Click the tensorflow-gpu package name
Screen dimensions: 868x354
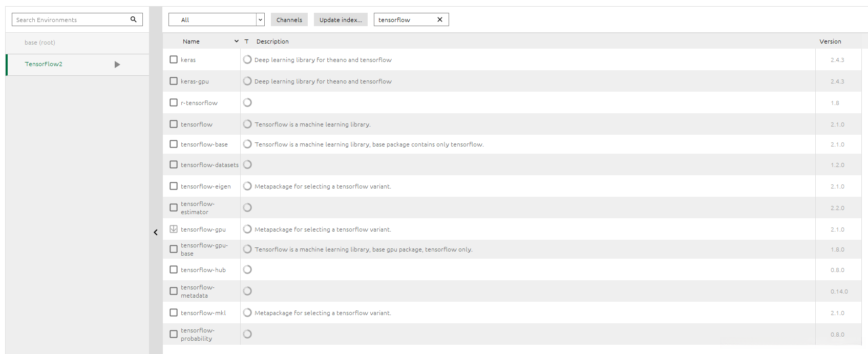(x=203, y=230)
